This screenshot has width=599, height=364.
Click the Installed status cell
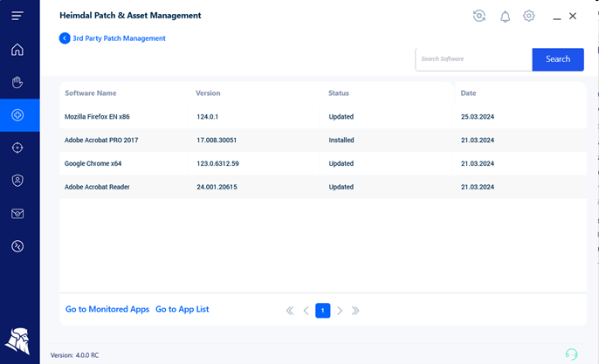341,141
